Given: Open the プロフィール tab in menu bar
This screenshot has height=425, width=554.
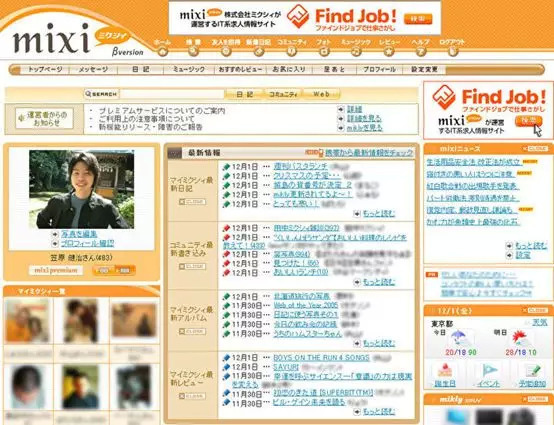Looking at the screenshot, I should [x=380, y=70].
